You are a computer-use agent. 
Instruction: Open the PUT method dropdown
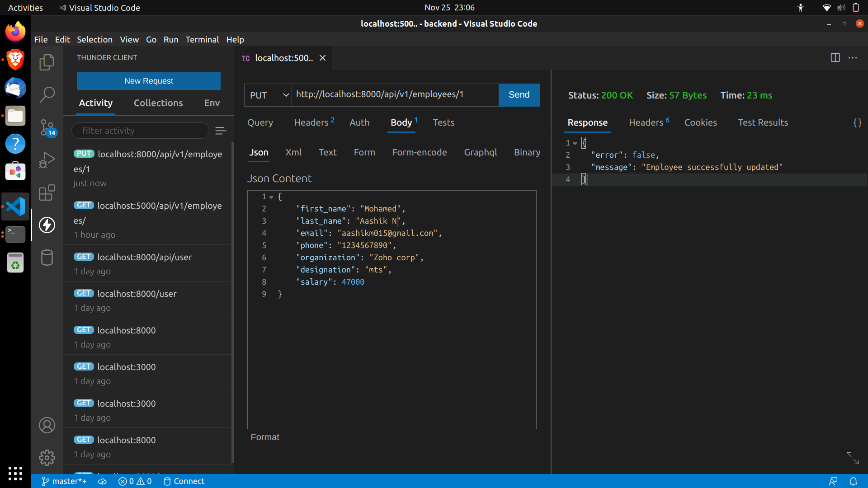pos(269,95)
